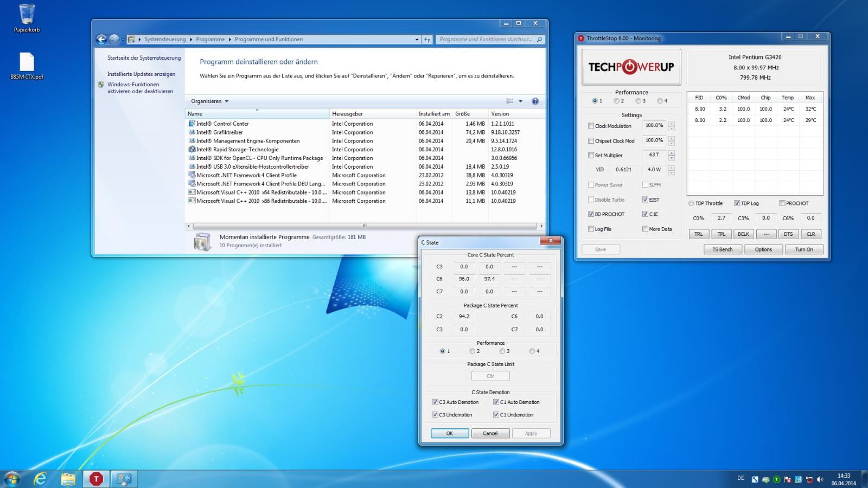
Task: Select performance profile 3 in ThrottleStop main window
Action: coord(638,101)
